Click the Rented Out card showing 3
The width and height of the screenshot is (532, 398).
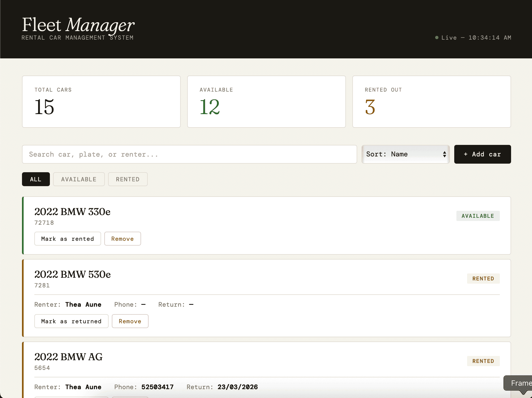[432, 102]
